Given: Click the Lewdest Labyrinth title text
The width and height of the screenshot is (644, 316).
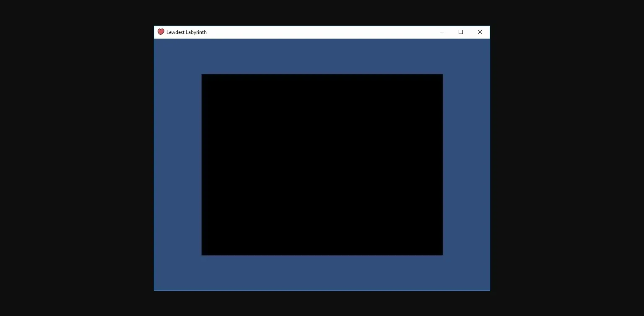Looking at the screenshot, I should click(x=186, y=32).
